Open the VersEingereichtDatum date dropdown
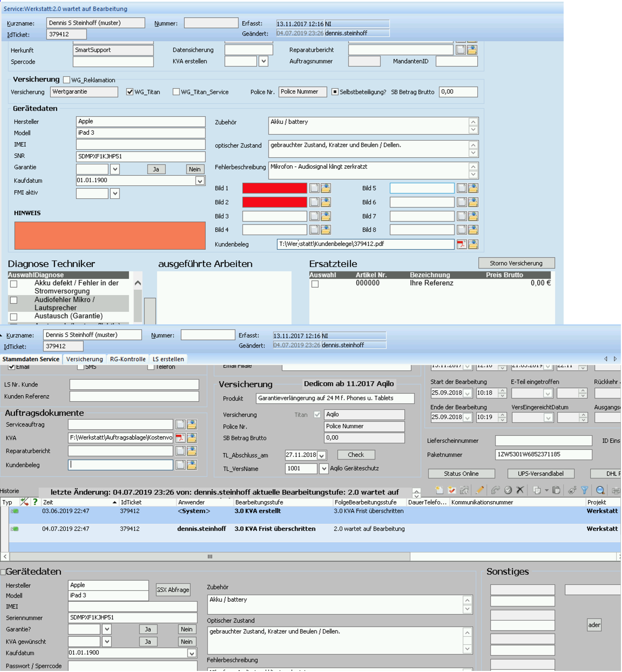Image resolution: width=622 pixels, height=672 pixels. tap(548, 417)
